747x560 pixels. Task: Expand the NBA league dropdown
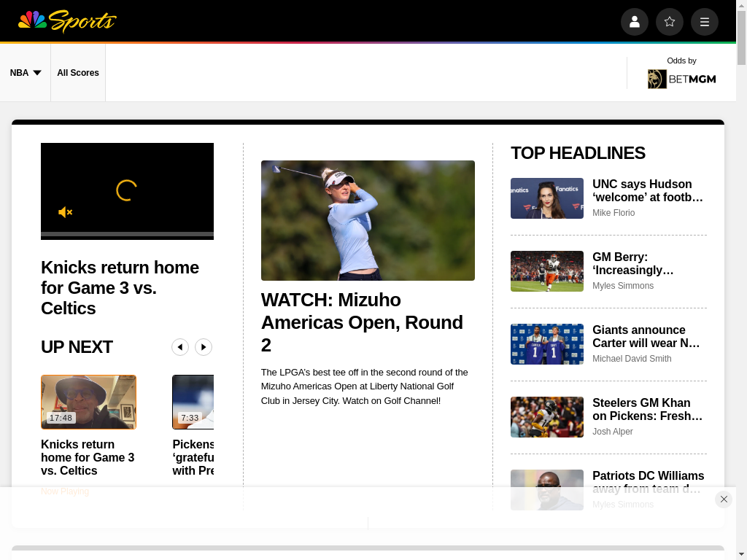(x=26, y=73)
